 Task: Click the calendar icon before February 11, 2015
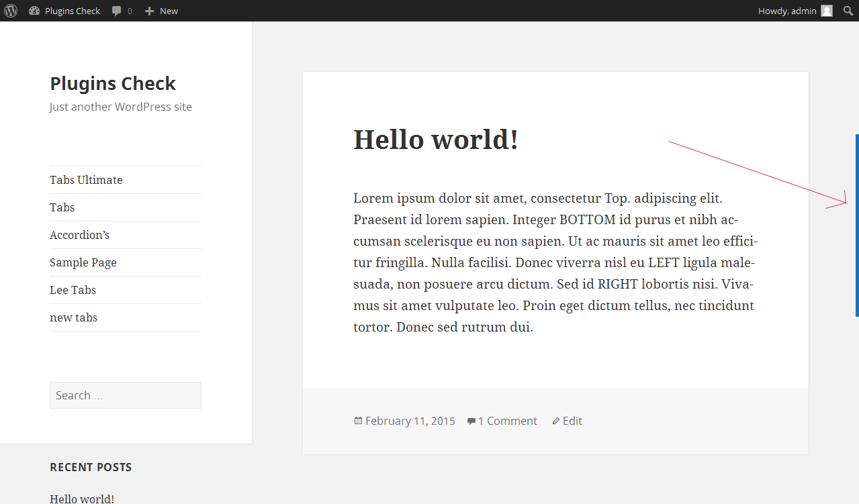[x=358, y=421]
